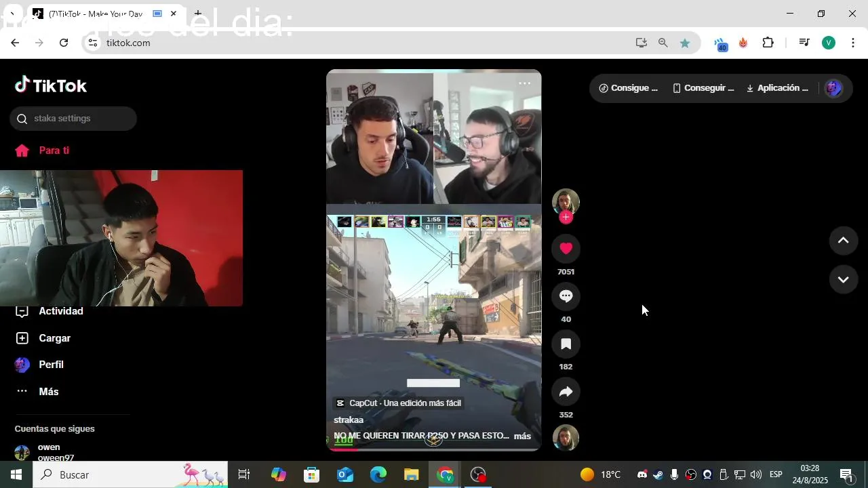Open Microsoft Store from taskbar
This screenshot has height=488, width=868.
click(311, 474)
